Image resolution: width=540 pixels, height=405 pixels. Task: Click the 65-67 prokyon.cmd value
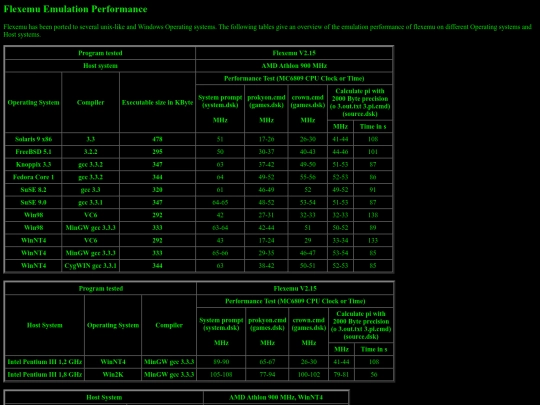[267, 362]
